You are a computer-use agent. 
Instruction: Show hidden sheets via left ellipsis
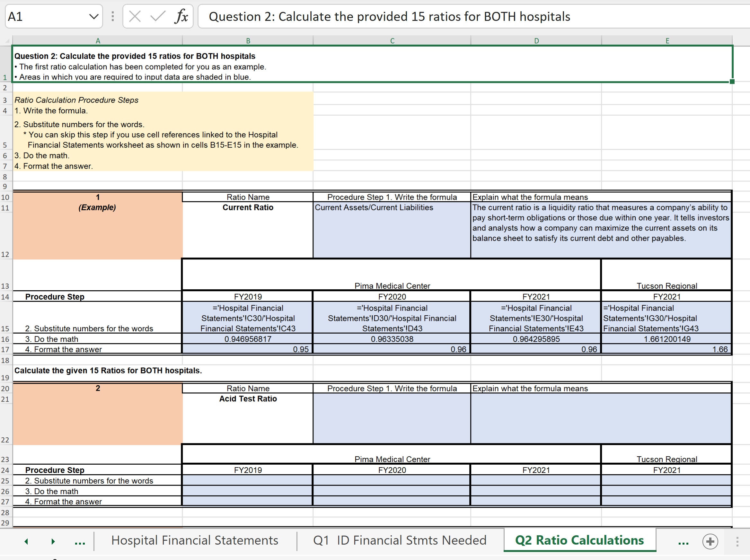tap(80, 541)
